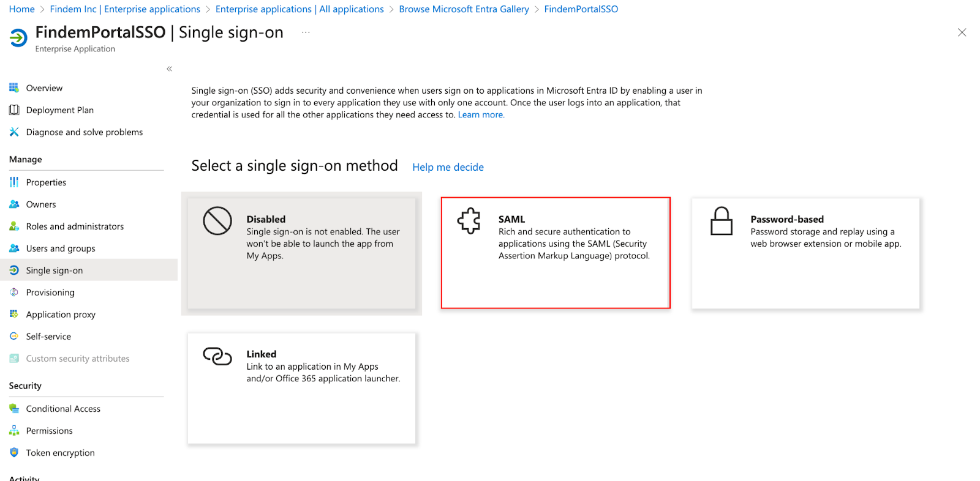Click the Properties bars icon
The height and width of the screenshot is (481, 980).
(x=14, y=182)
